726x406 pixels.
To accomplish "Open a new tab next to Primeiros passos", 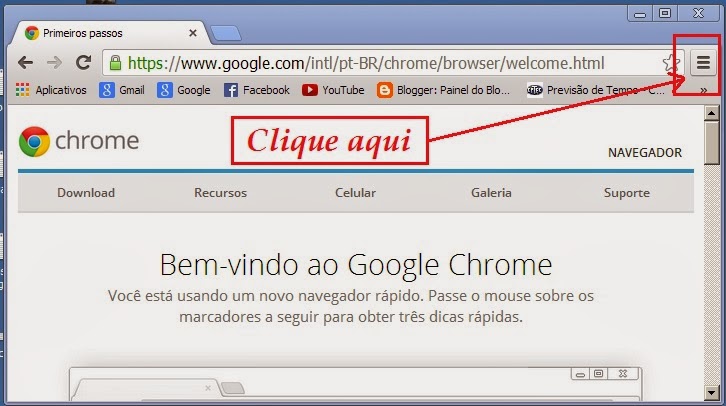I will [226, 33].
